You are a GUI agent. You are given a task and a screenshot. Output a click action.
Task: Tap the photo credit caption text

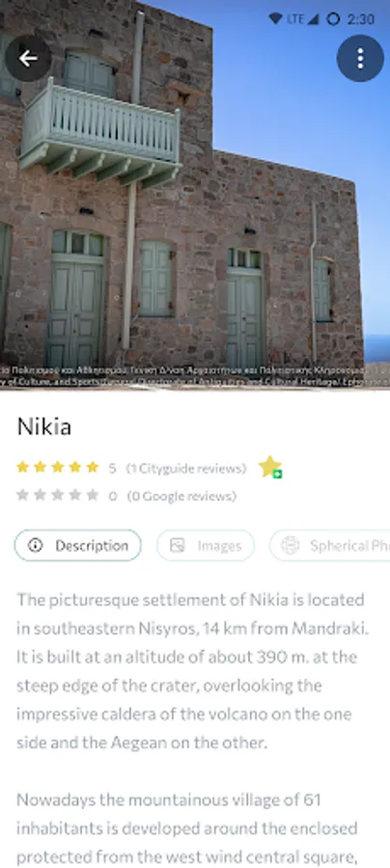pos(195,375)
